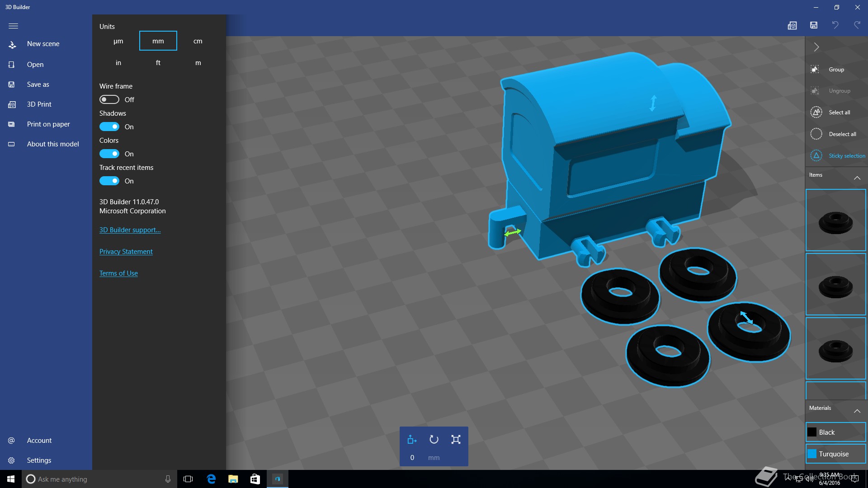Viewport: 868px width, 488px height.
Task: Open the Privacy Statement link
Action: (x=126, y=252)
